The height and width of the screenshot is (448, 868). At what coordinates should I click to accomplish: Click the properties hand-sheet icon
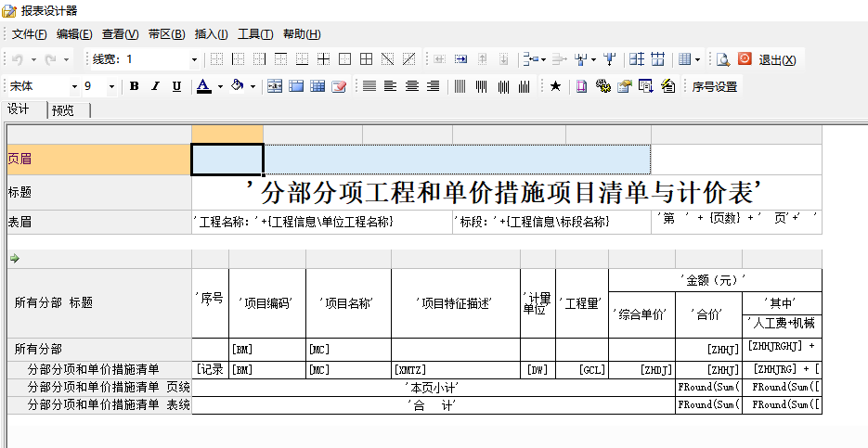pyautogui.click(x=625, y=86)
